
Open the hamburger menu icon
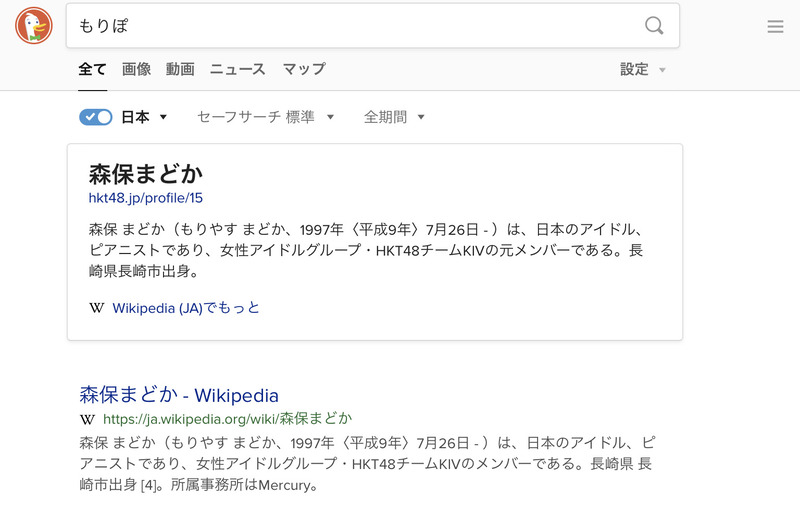point(775,27)
